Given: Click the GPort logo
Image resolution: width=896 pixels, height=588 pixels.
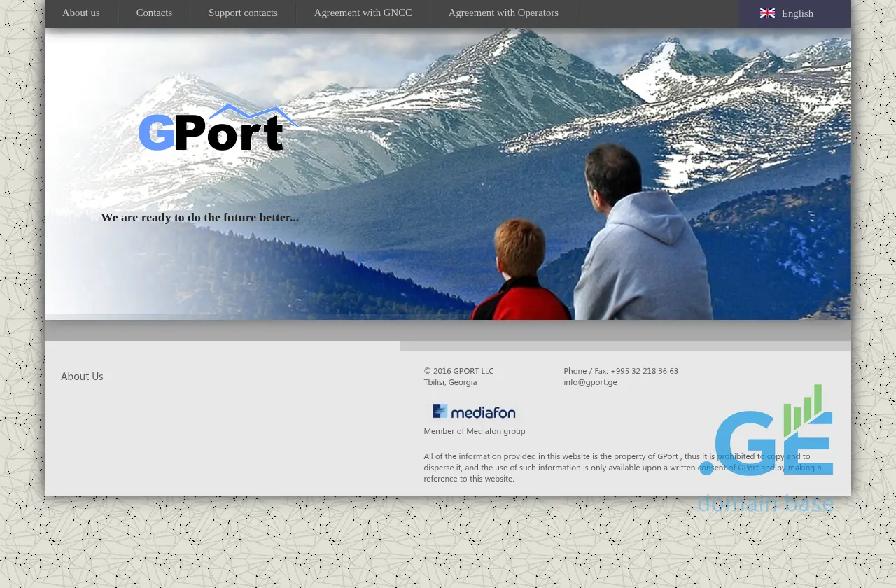Looking at the screenshot, I should (x=218, y=129).
